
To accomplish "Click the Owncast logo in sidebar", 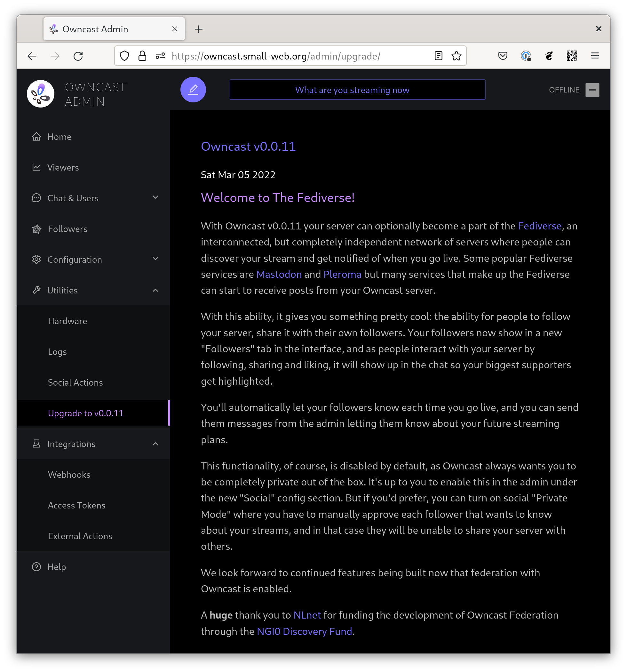I will pyautogui.click(x=41, y=94).
